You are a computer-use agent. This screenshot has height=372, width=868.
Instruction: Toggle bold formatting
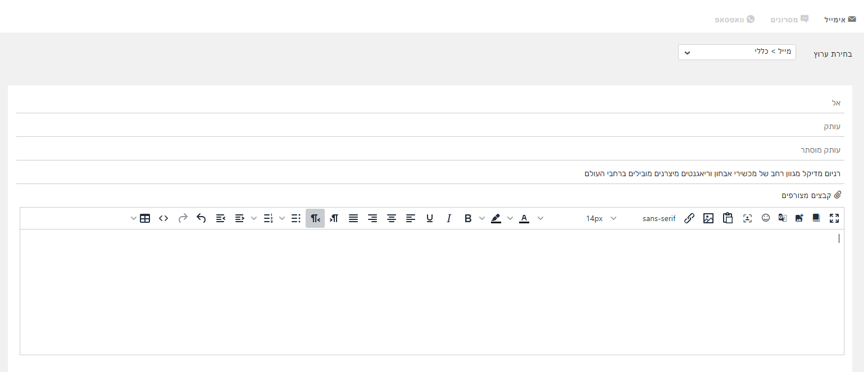click(467, 218)
